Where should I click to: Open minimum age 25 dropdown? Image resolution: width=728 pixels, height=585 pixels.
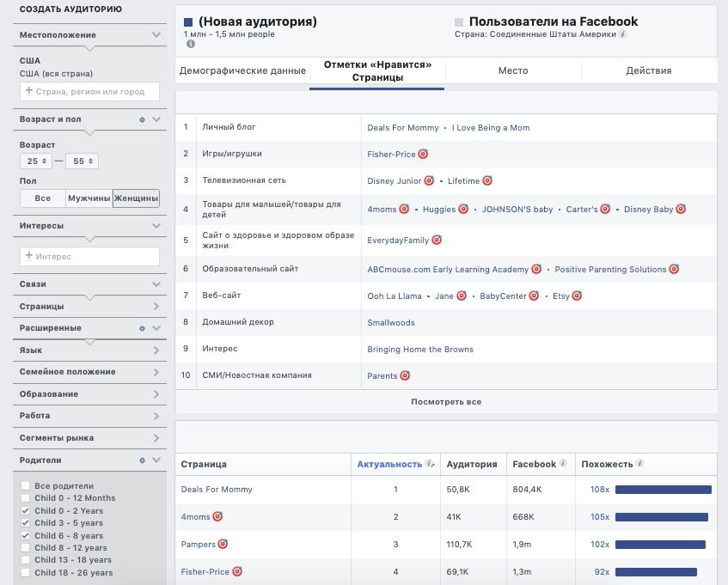coord(36,161)
